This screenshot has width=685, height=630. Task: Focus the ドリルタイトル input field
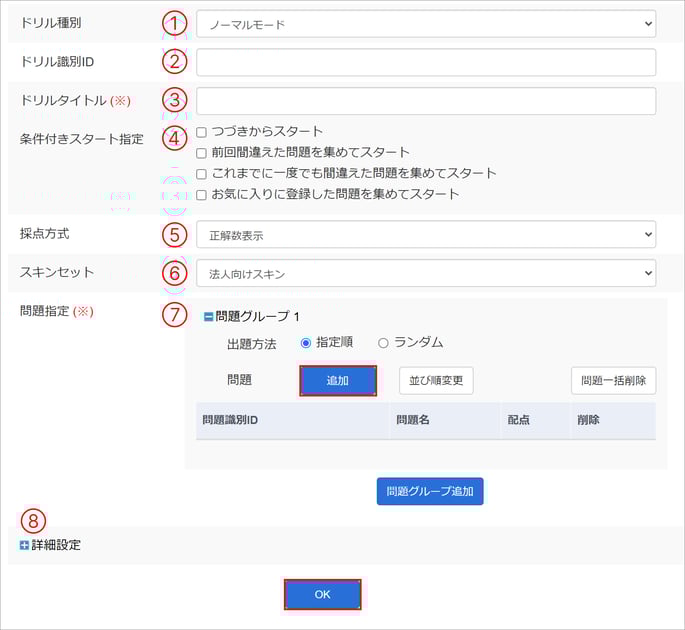[x=426, y=101]
